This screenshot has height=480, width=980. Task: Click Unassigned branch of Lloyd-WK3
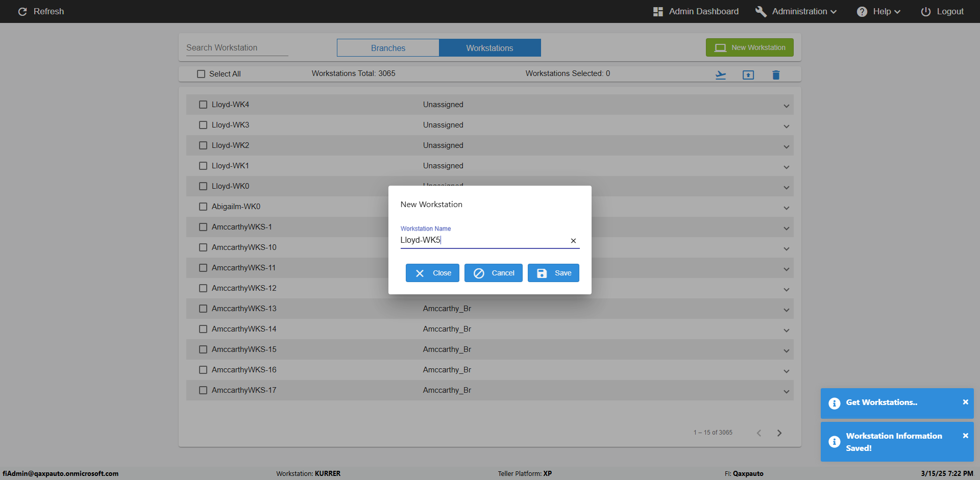443,125
